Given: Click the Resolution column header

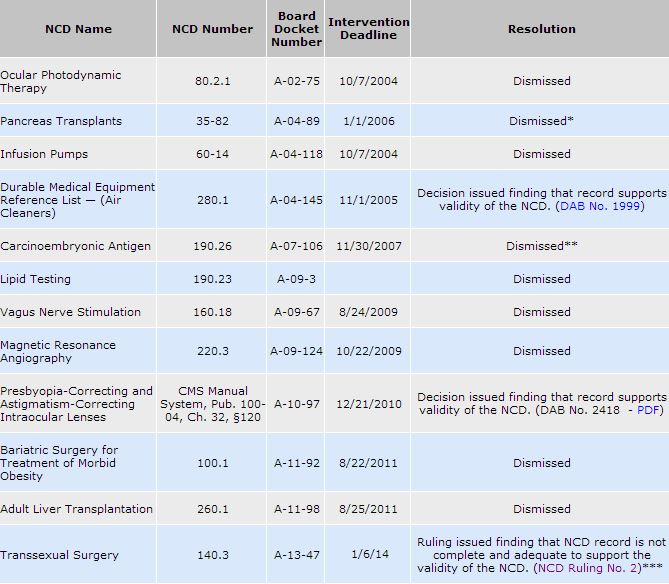Looking at the screenshot, I should (541, 29).
